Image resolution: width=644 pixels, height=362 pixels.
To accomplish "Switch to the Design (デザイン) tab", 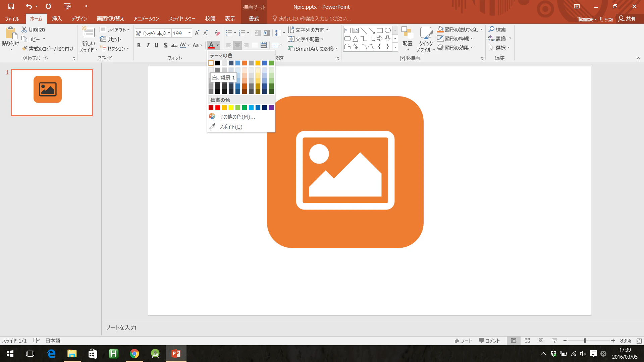I will pos(79,19).
